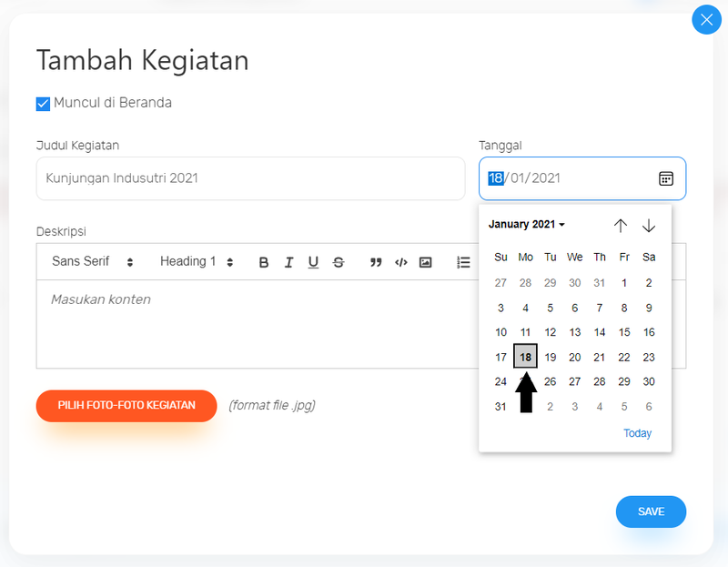Pick January 19 in the calendar
Screen dimensions: 728x567
point(551,357)
